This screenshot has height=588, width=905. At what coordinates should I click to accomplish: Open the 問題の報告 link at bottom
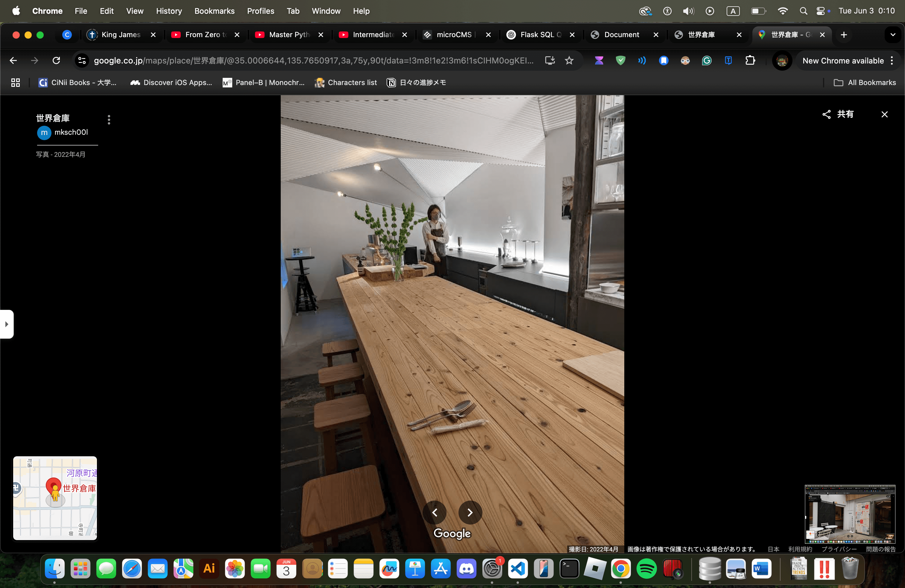pyautogui.click(x=881, y=549)
